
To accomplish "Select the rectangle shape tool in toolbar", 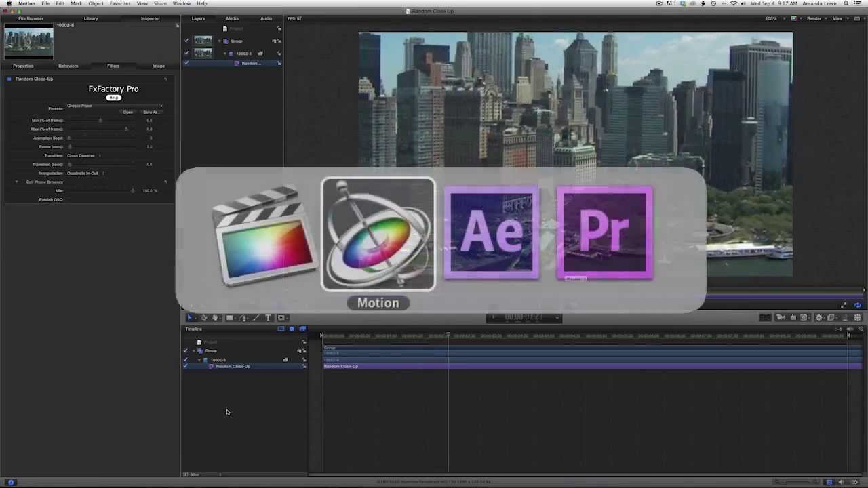I will tap(230, 318).
